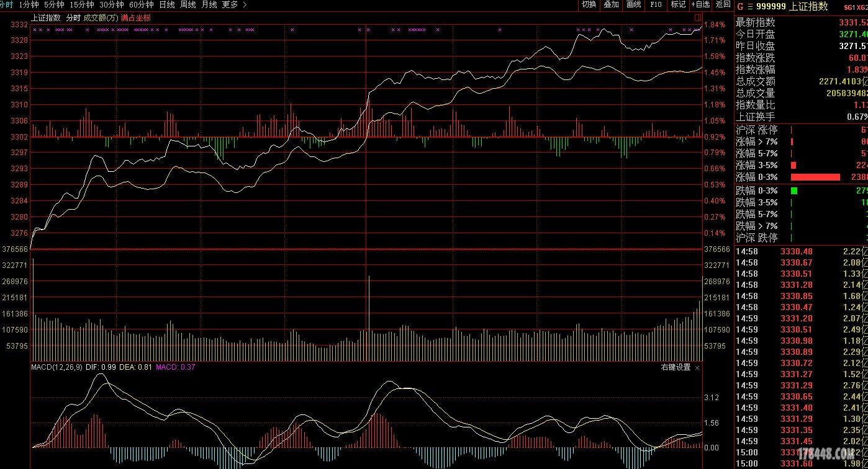This screenshot has height=469, width=868.
Task: Click 右键设置 indicator settings label
Action: coord(676,367)
